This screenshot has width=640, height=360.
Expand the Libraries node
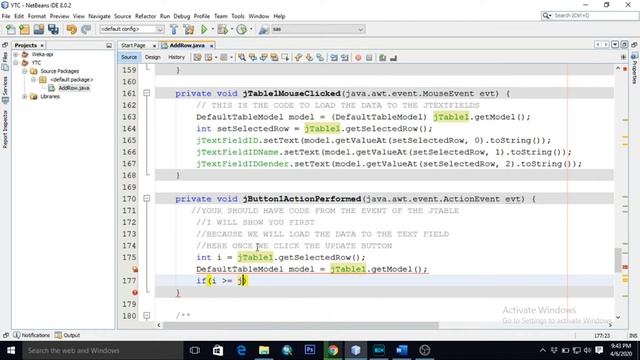tap(24, 97)
